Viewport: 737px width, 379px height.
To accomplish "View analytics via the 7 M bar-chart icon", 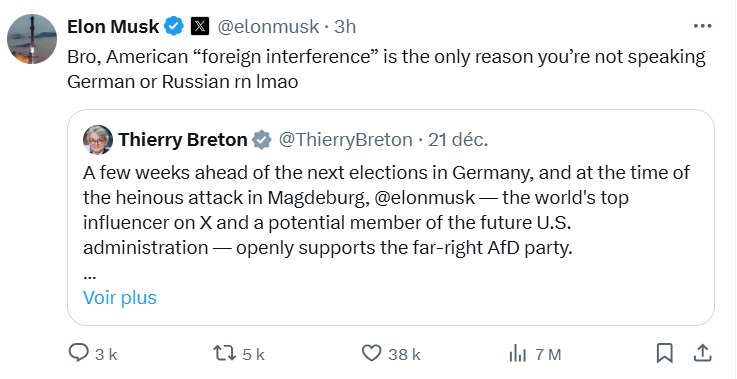I will [518, 353].
